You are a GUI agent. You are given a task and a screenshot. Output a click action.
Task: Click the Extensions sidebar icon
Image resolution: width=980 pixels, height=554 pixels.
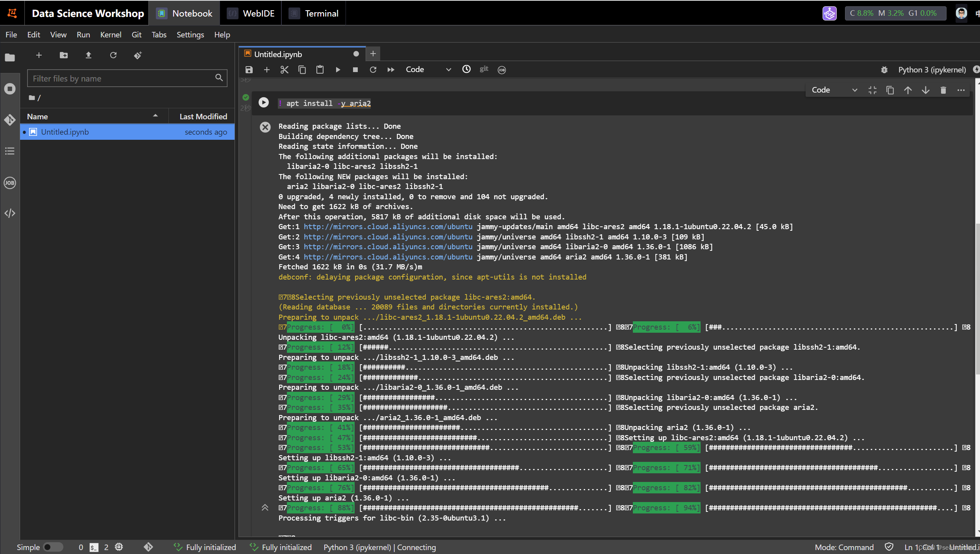click(x=9, y=213)
